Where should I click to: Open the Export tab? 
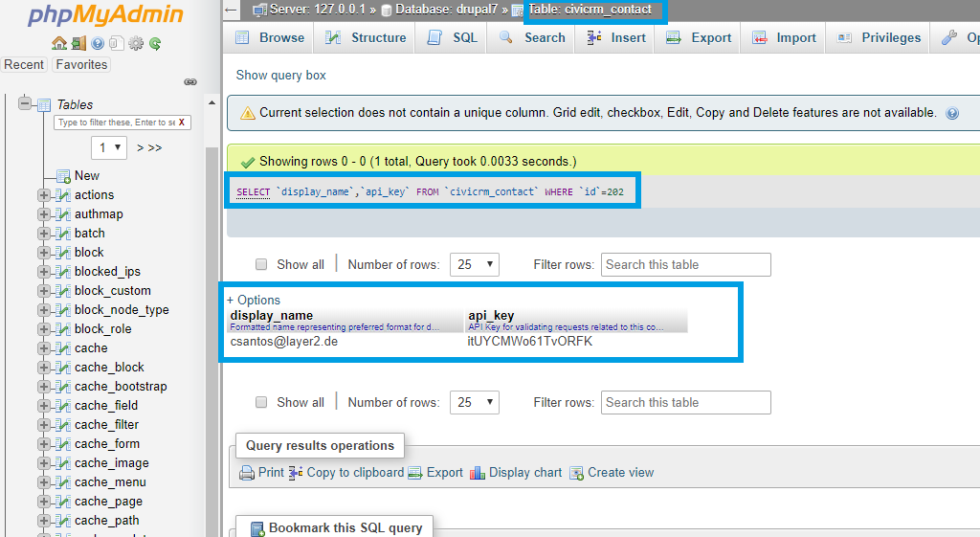coord(699,37)
